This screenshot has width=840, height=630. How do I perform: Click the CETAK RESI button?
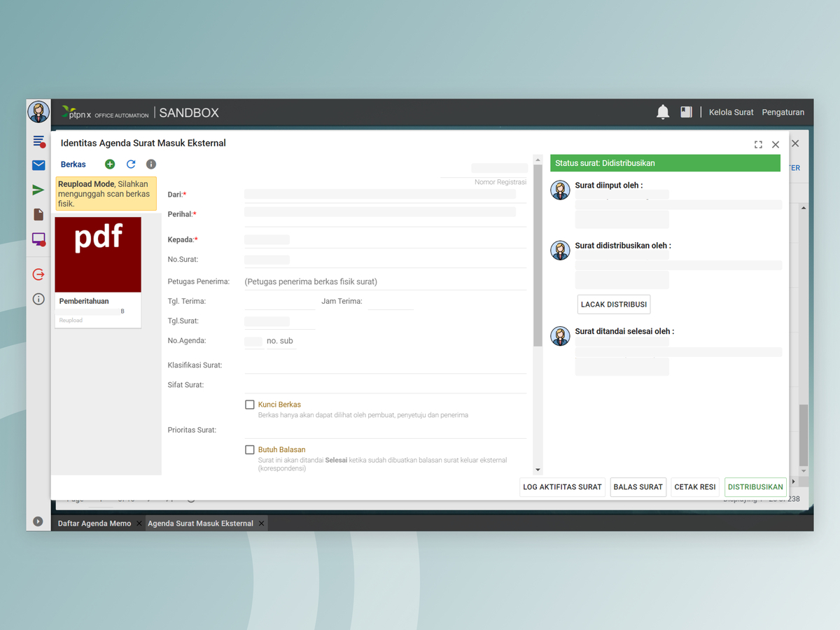coord(695,486)
